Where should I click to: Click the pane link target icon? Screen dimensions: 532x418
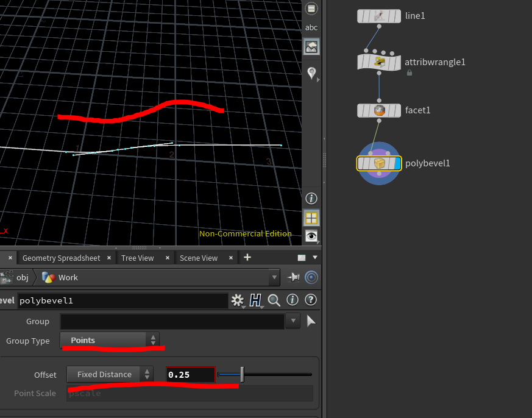pos(311,277)
